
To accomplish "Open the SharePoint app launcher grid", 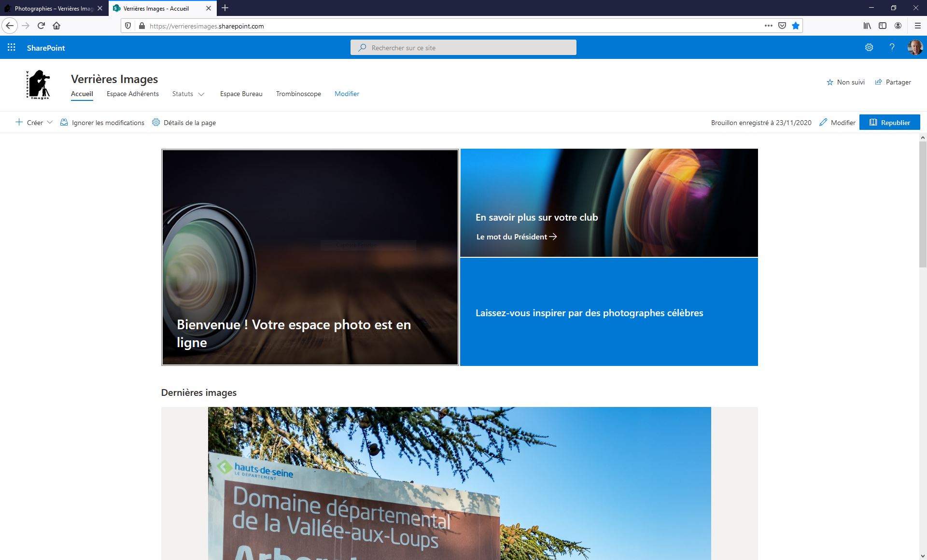I will pos(12,47).
